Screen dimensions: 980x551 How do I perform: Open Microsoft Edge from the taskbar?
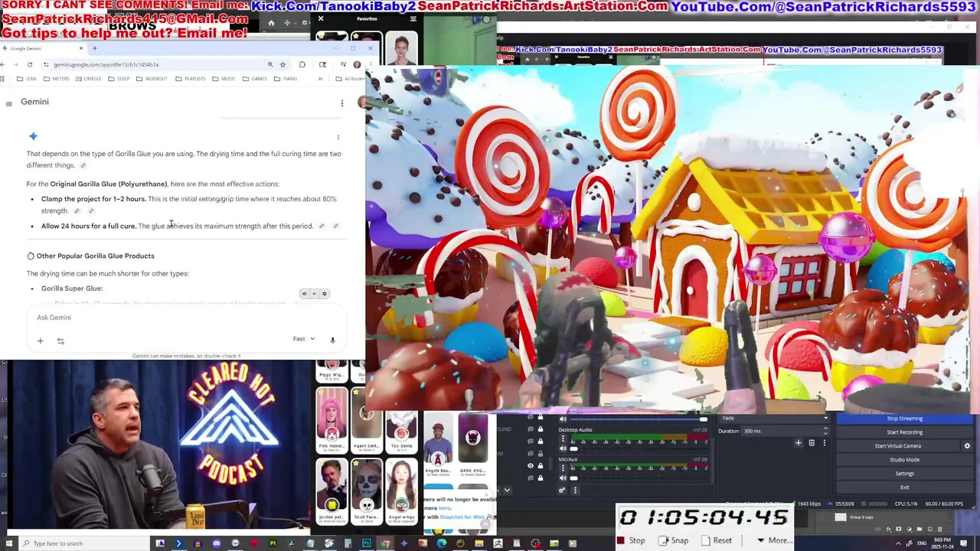(x=442, y=543)
